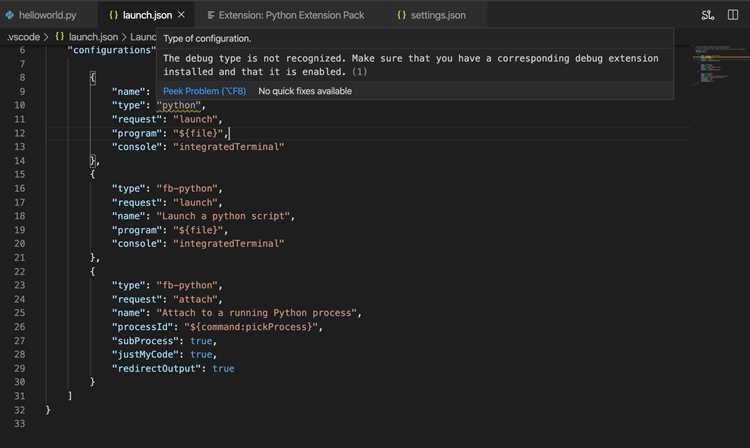The image size is (750, 448).
Task: Place cursor on "configurations" key
Action: [111, 50]
